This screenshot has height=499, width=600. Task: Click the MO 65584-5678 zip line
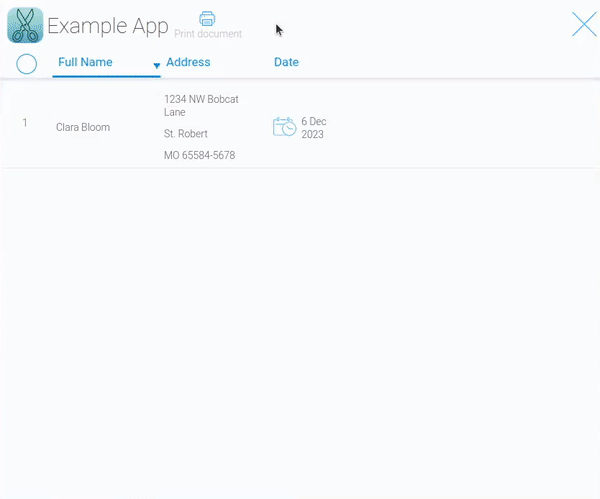[x=200, y=155]
